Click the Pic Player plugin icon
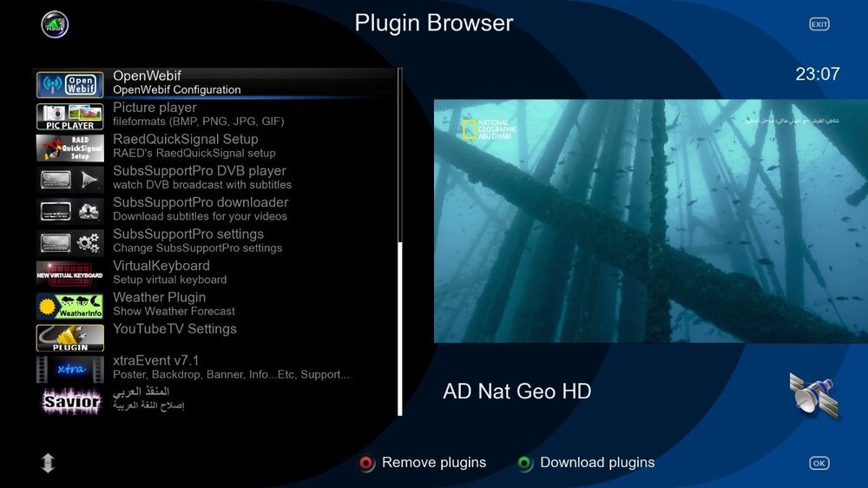Screen dimensions: 868x488 pos(69,116)
